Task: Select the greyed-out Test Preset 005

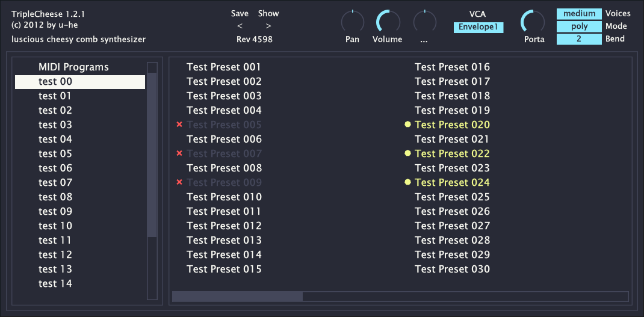Action: 224,125
